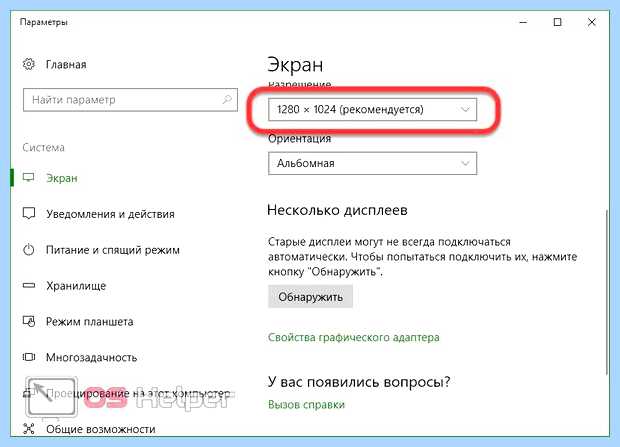
Task: Open the Хранилище section
Action: pyautogui.click(x=76, y=286)
